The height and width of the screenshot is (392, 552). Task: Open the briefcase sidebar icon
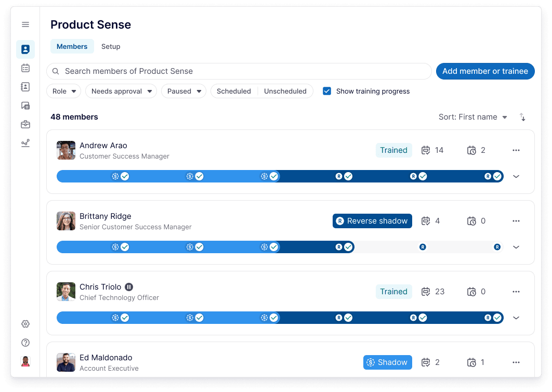[x=25, y=124]
